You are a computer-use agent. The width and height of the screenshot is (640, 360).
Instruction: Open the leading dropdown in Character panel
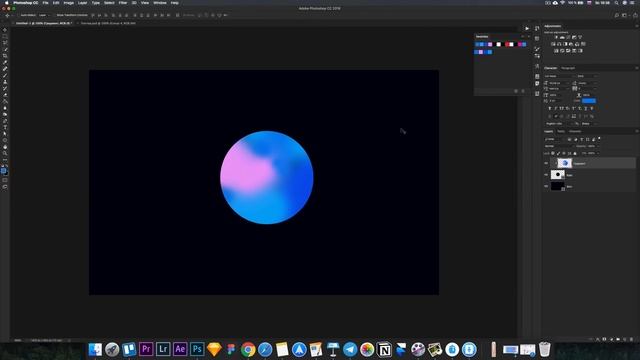(588, 83)
